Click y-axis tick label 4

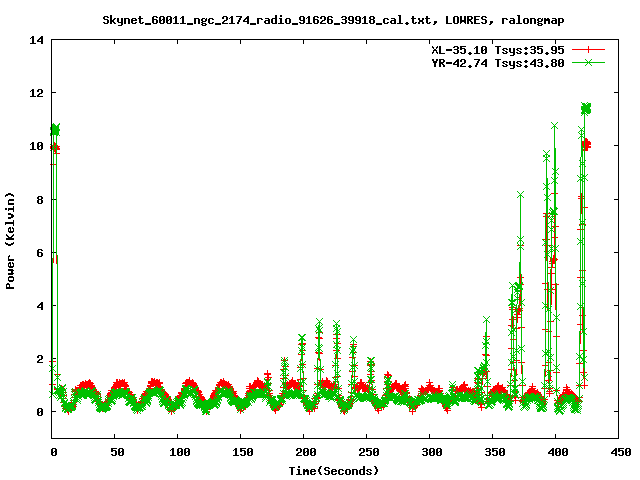coord(40,306)
